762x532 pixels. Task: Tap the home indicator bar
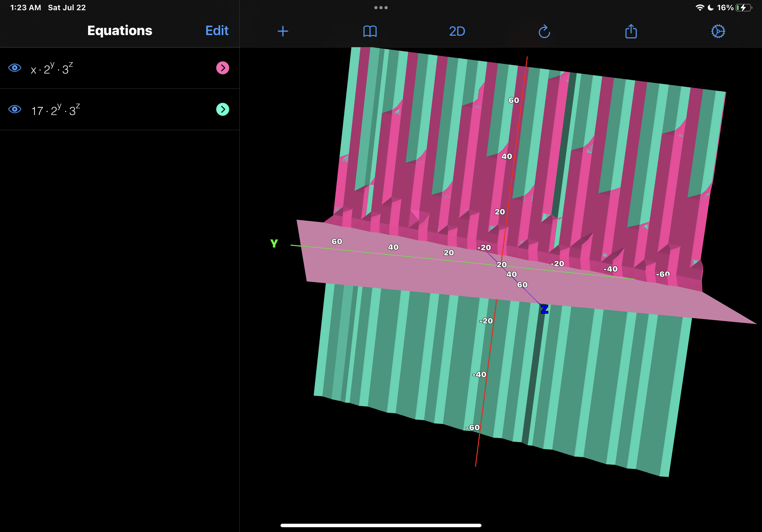(381, 525)
